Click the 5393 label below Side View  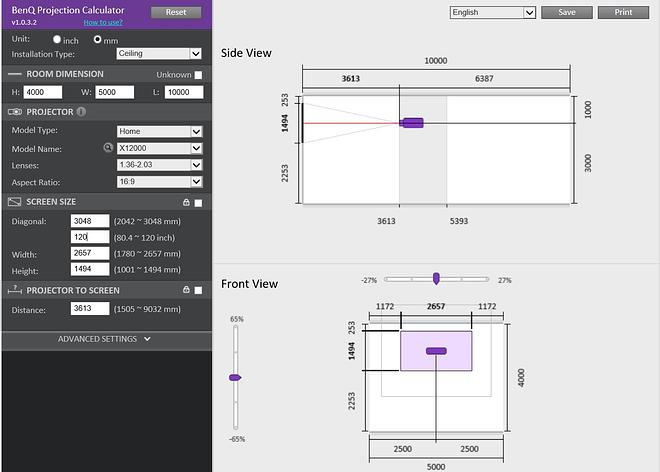(x=459, y=221)
